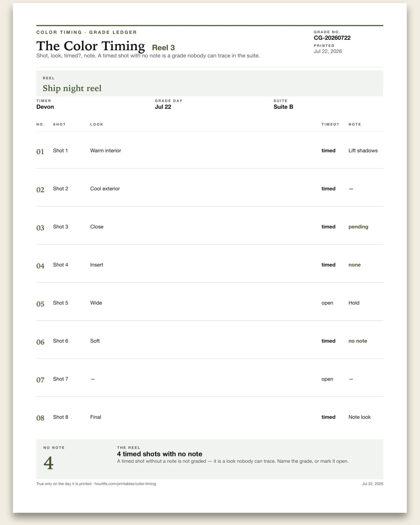Click the 'none' note for Shot 4
The image size is (420, 525).
[x=355, y=265]
